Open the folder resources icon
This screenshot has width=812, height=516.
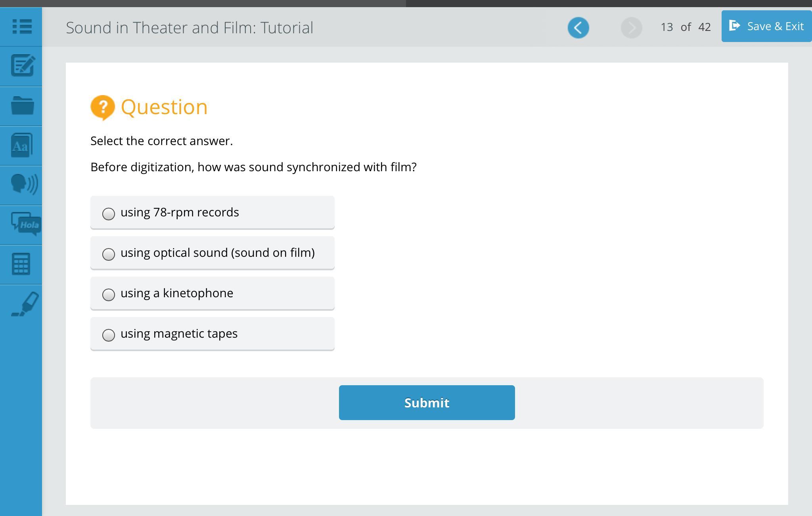point(22,106)
